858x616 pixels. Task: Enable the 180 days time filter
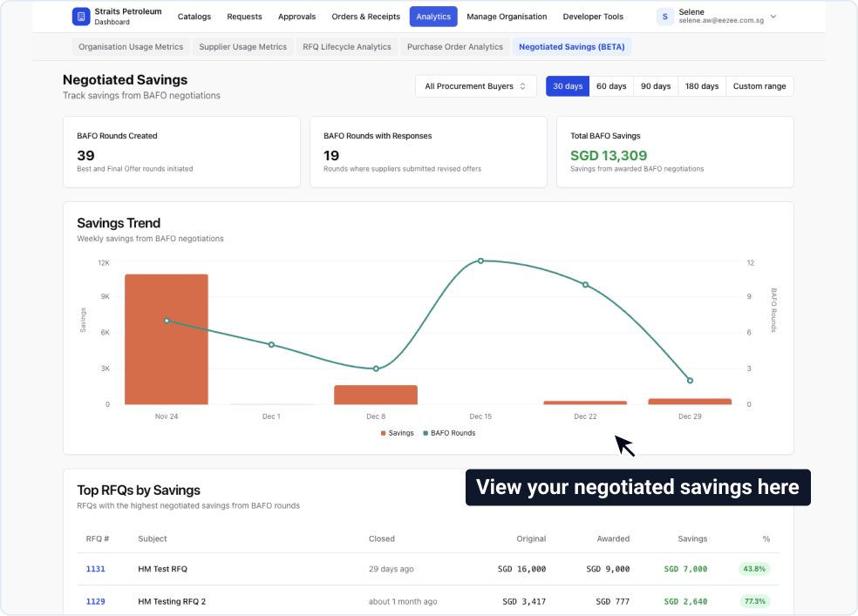tap(701, 86)
